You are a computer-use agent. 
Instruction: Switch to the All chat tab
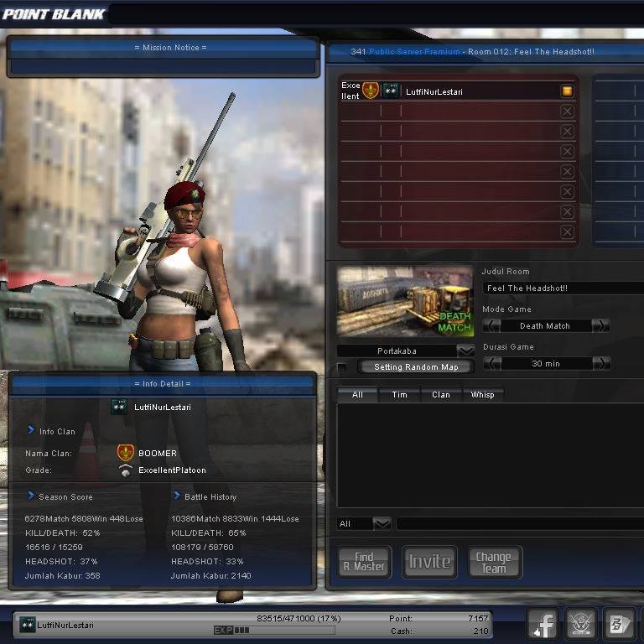click(x=357, y=395)
